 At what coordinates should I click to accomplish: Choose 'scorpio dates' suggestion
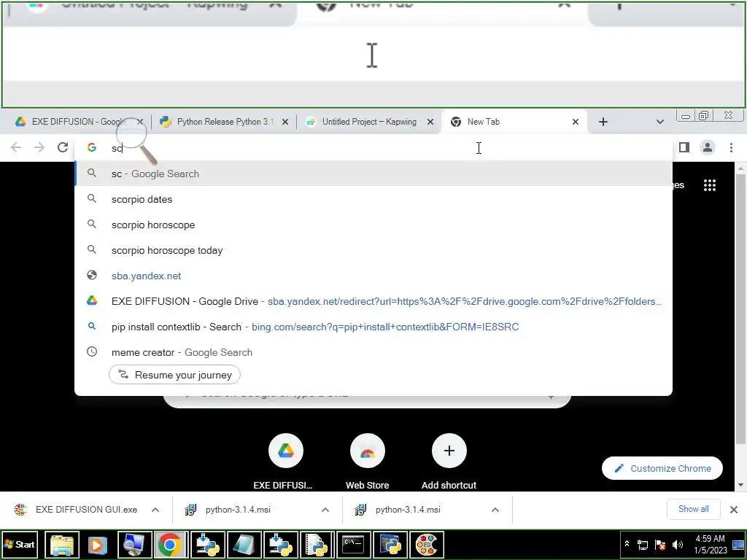pos(373,200)
